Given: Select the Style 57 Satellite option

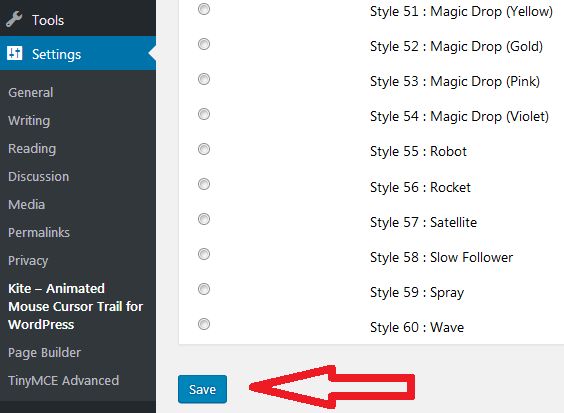Looking at the screenshot, I should pos(204,219).
